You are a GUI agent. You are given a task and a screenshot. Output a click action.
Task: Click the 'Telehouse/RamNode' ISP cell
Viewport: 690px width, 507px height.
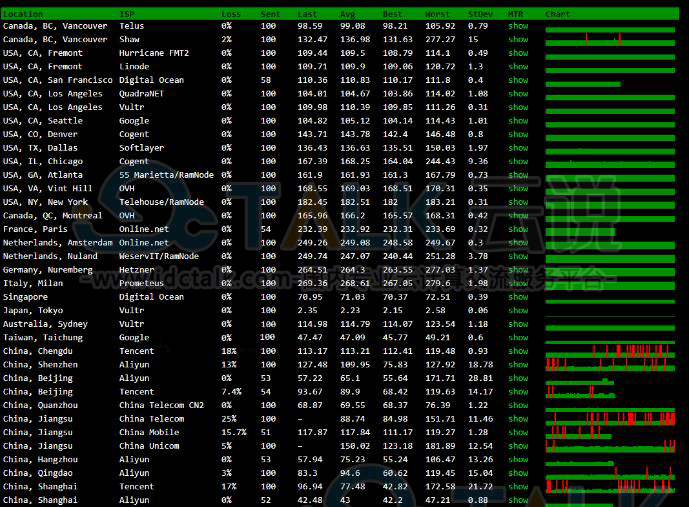(x=161, y=202)
